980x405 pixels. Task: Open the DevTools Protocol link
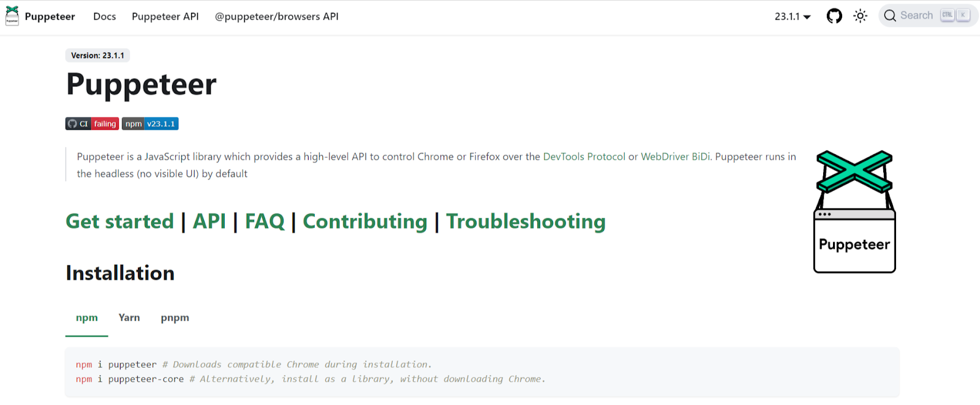click(x=584, y=157)
